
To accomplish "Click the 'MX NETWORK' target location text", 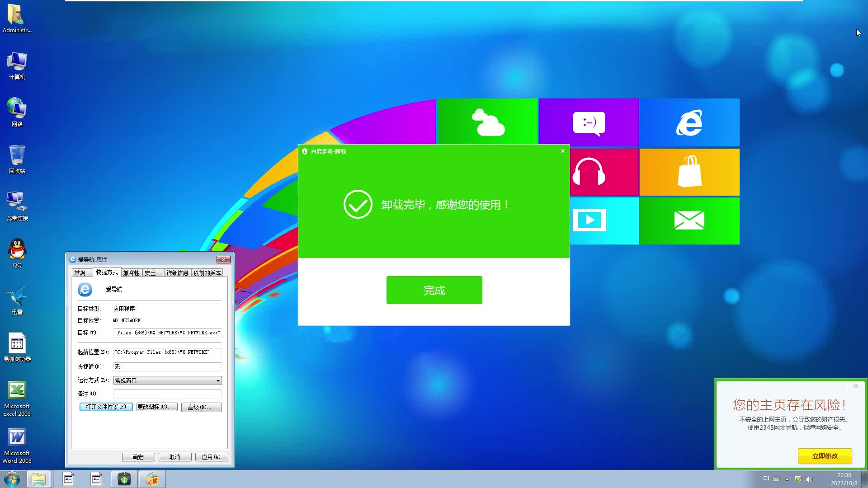I will 127,320.
